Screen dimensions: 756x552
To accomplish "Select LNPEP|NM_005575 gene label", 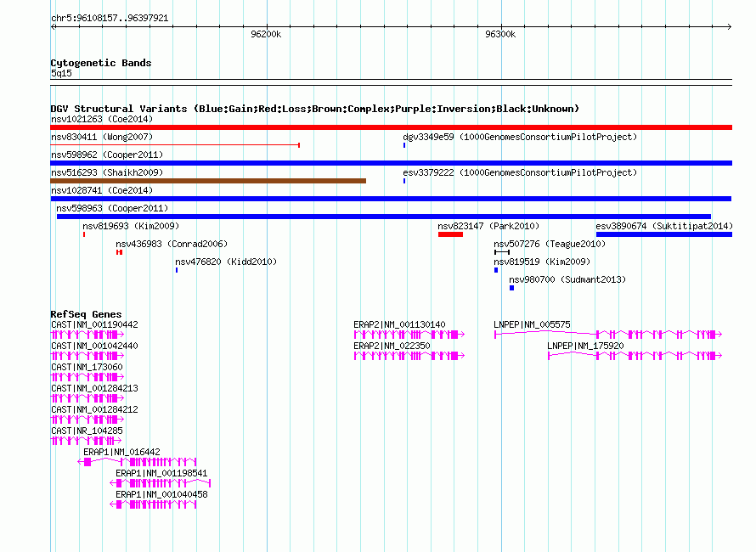I will (532, 324).
